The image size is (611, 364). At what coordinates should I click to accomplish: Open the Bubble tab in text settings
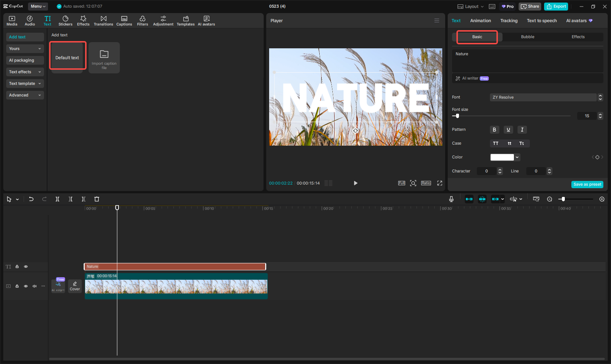(527, 37)
